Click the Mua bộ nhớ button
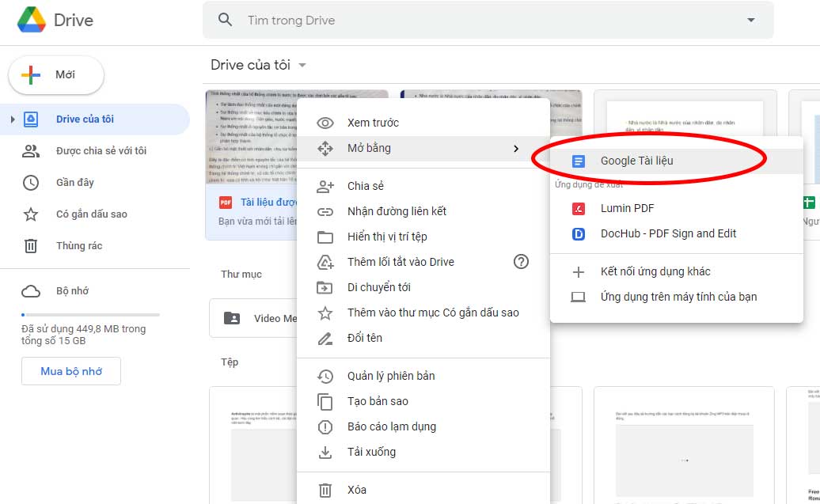 pos(71,371)
